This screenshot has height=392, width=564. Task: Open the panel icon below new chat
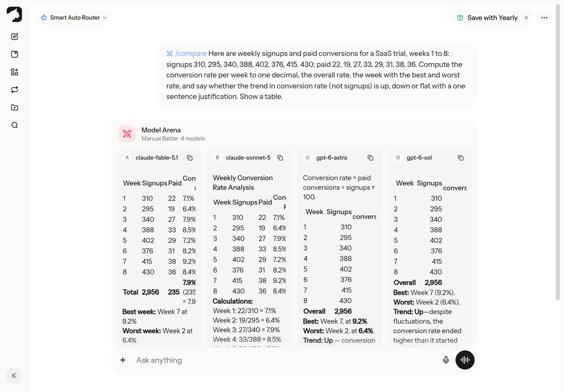tap(15, 54)
